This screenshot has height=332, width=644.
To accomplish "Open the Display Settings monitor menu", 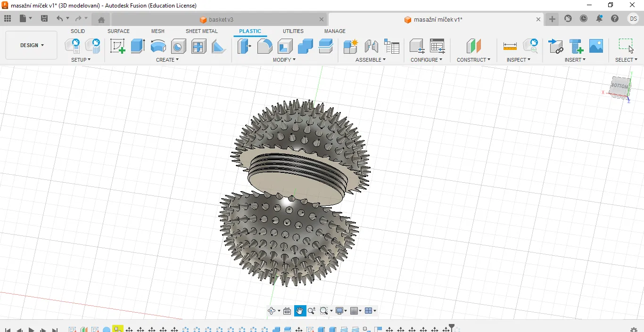I will click(x=340, y=311).
